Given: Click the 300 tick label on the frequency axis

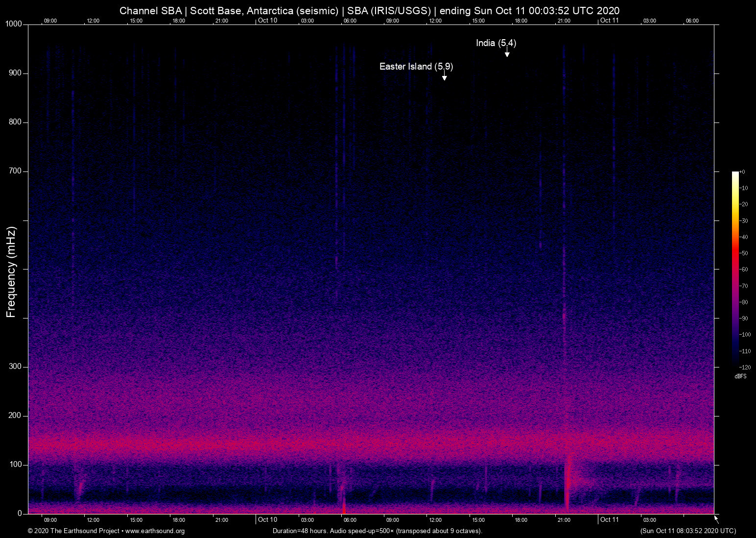Looking at the screenshot, I should (15, 367).
